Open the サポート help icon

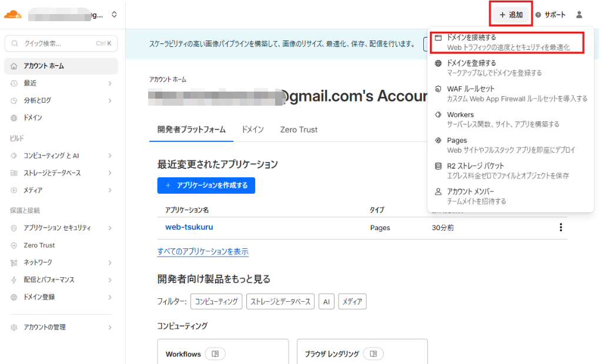pos(538,15)
